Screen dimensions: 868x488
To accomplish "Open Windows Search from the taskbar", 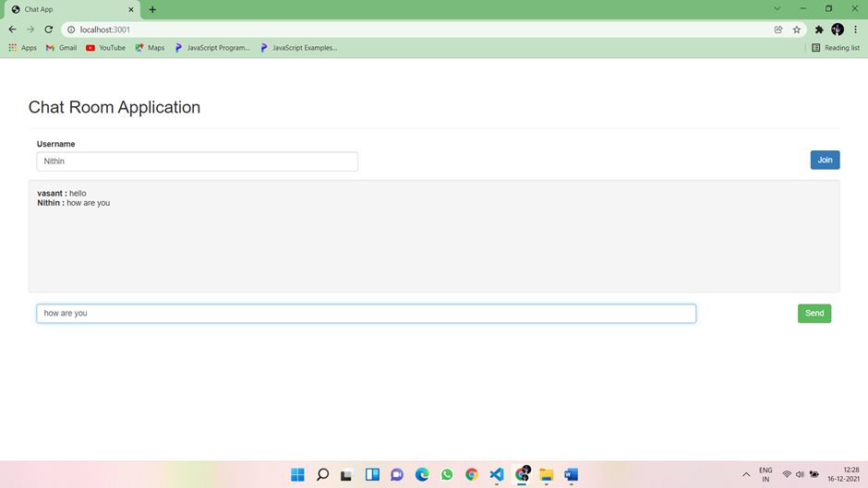I will 323,475.
